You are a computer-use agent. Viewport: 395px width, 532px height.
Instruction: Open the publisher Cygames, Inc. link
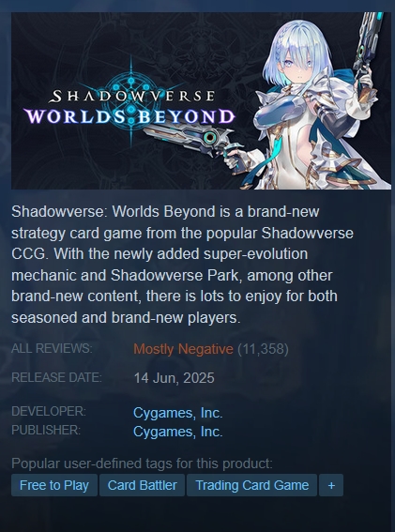178,432
